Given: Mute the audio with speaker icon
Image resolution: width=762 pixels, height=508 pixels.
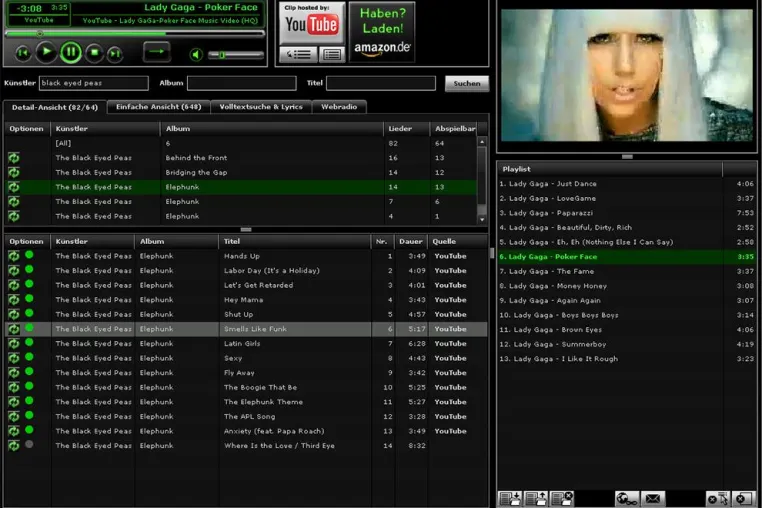Looking at the screenshot, I should pos(195,54).
